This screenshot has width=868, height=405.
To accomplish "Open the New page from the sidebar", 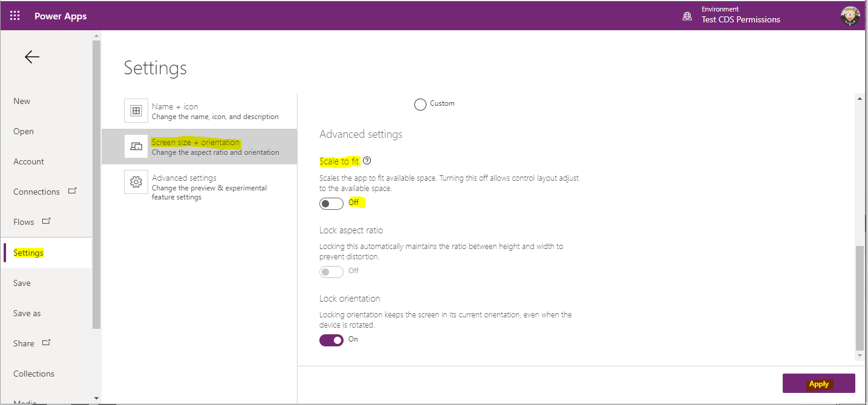I will [x=22, y=101].
